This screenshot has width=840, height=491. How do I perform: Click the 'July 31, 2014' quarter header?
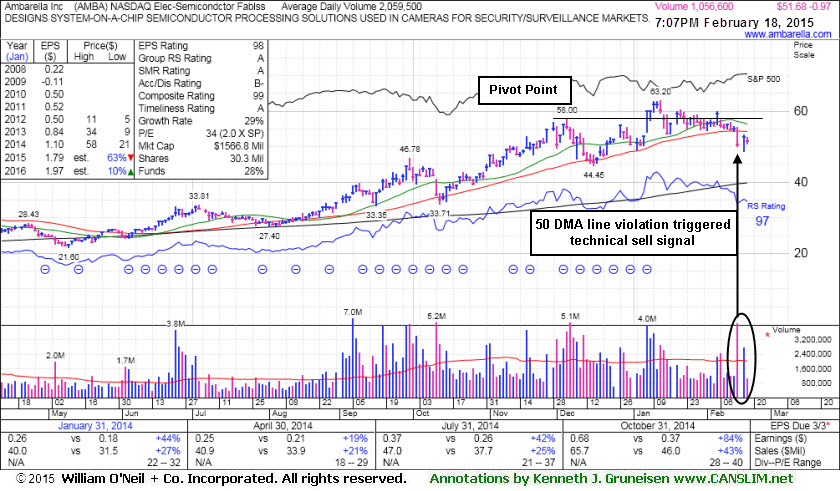(x=469, y=426)
